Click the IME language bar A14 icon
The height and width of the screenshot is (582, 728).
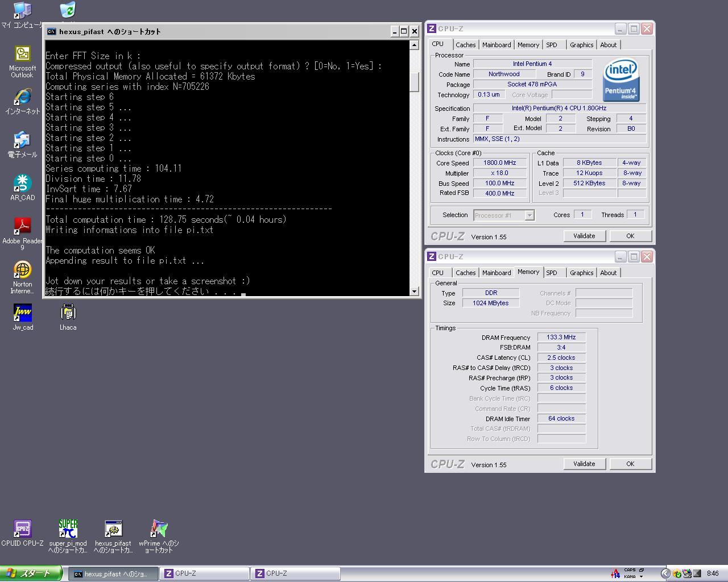tap(615, 573)
